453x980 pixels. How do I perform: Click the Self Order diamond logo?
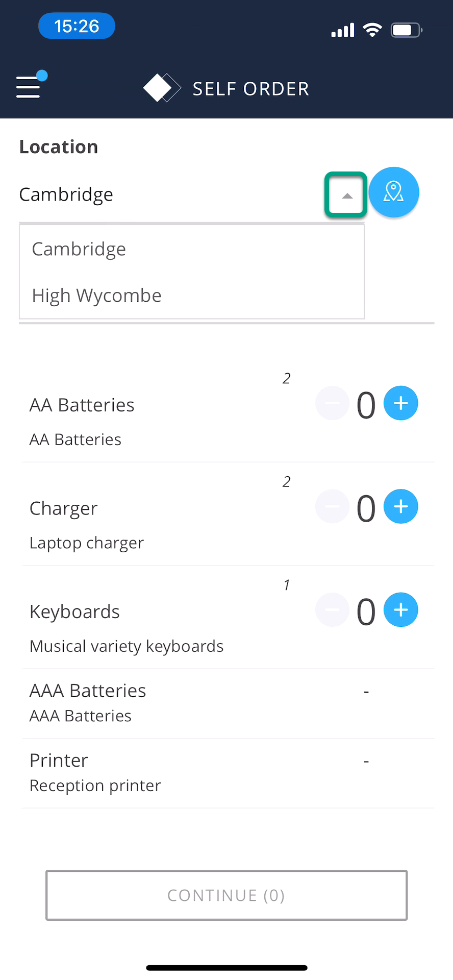162,88
